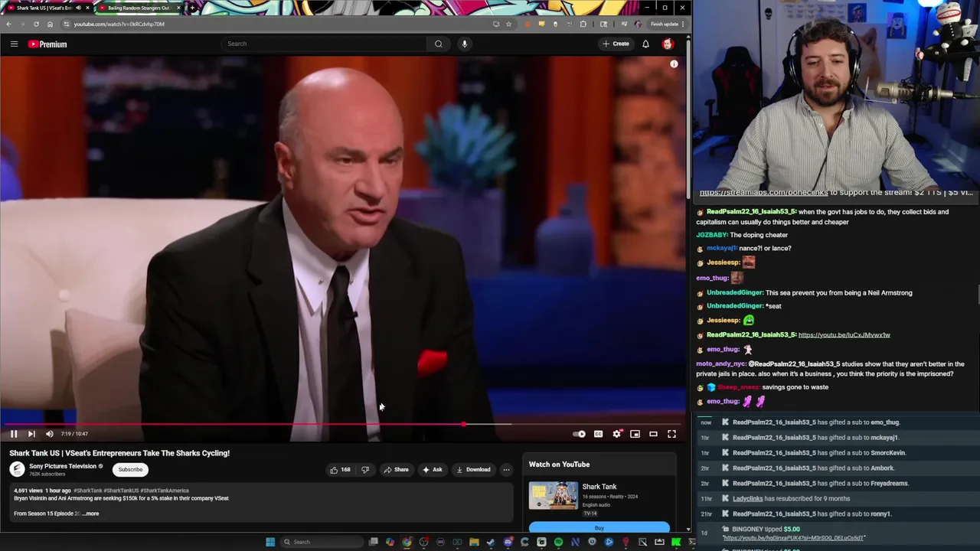Image resolution: width=980 pixels, height=551 pixels.
Task: Open the YouTube hamburger guide menu
Action: [x=14, y=44]
